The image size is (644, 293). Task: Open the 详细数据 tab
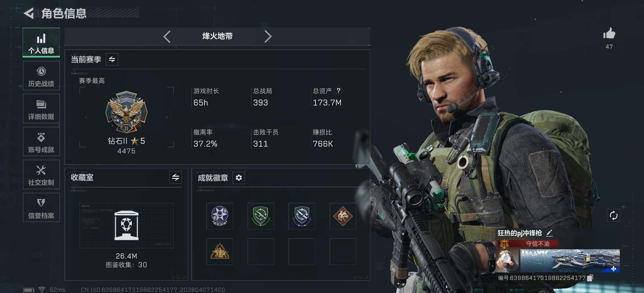tap(41, 109)
